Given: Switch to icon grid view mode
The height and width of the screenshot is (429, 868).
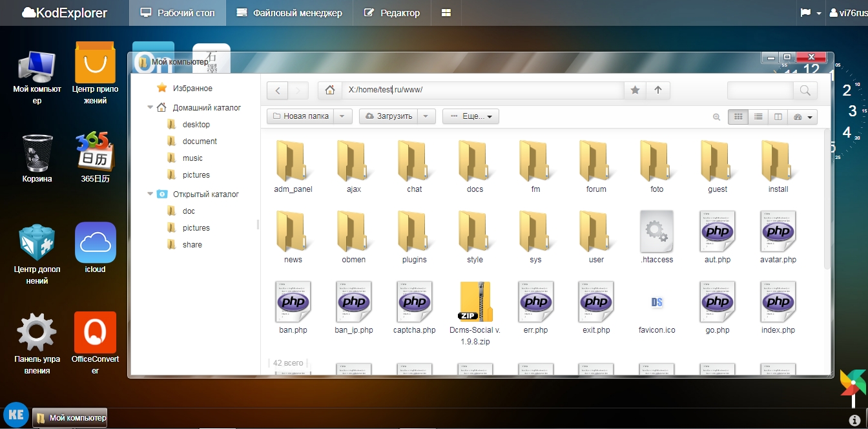Looking at the screenshot, I should 738,117.
